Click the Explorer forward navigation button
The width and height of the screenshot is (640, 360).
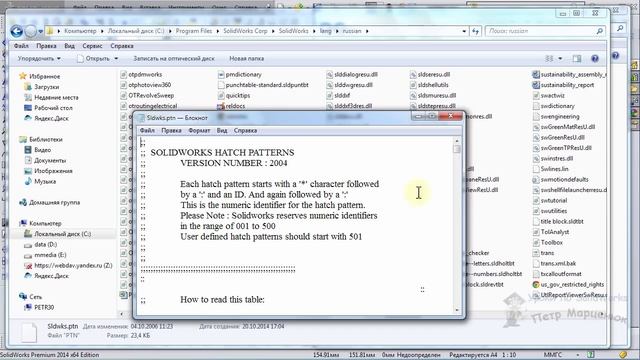click(x=31, y=31)
